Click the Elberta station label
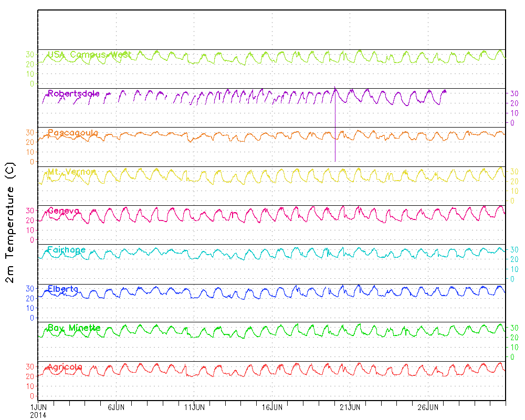The image size is (525, 420). click(63, 289)
